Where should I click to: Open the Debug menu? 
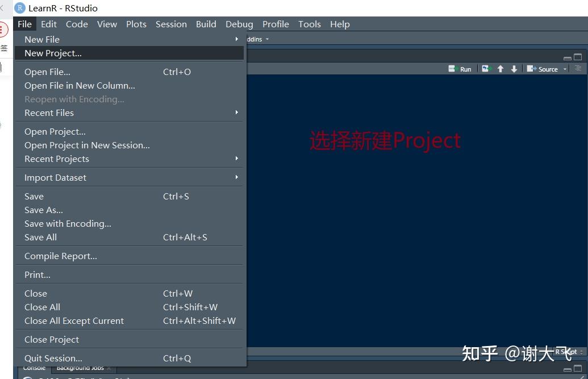[239, 24]
